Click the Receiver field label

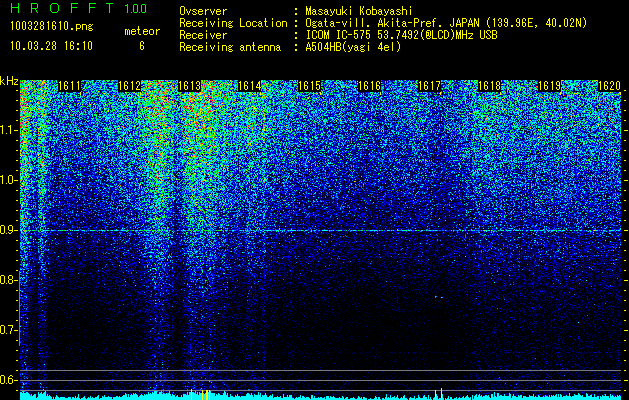click(203, 35)
